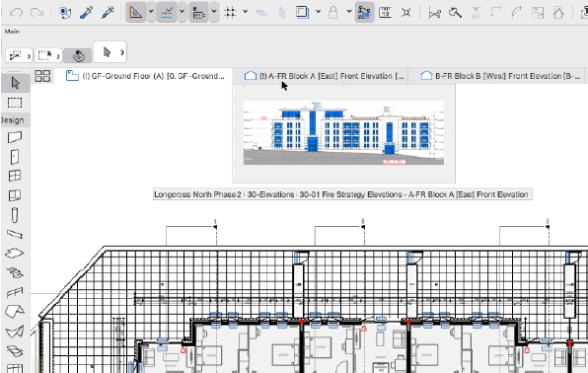Select the Arrow tool in the toolbox
588x373 pixels.
(x=16, y=83)
